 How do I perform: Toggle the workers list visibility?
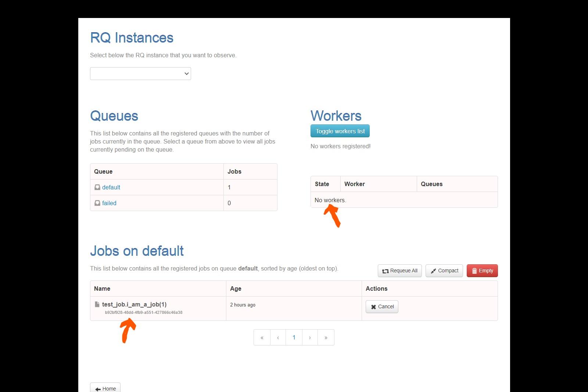click(340, 131)
